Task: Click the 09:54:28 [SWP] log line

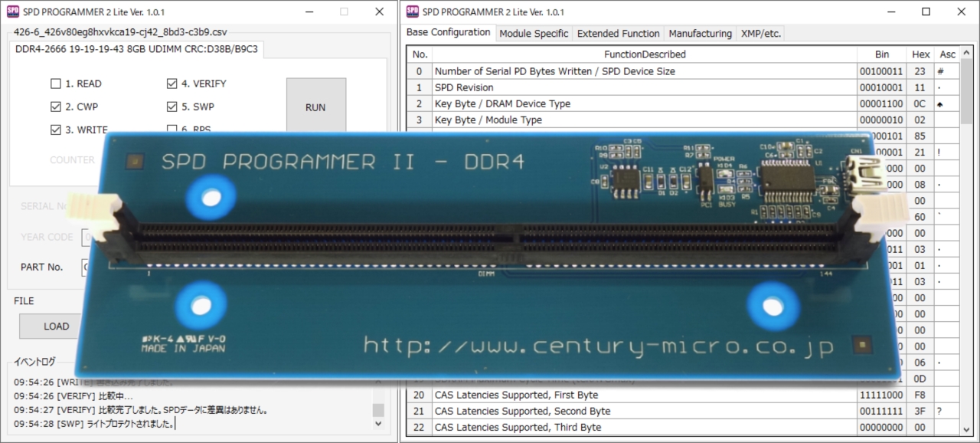Action: click(94, 424)
